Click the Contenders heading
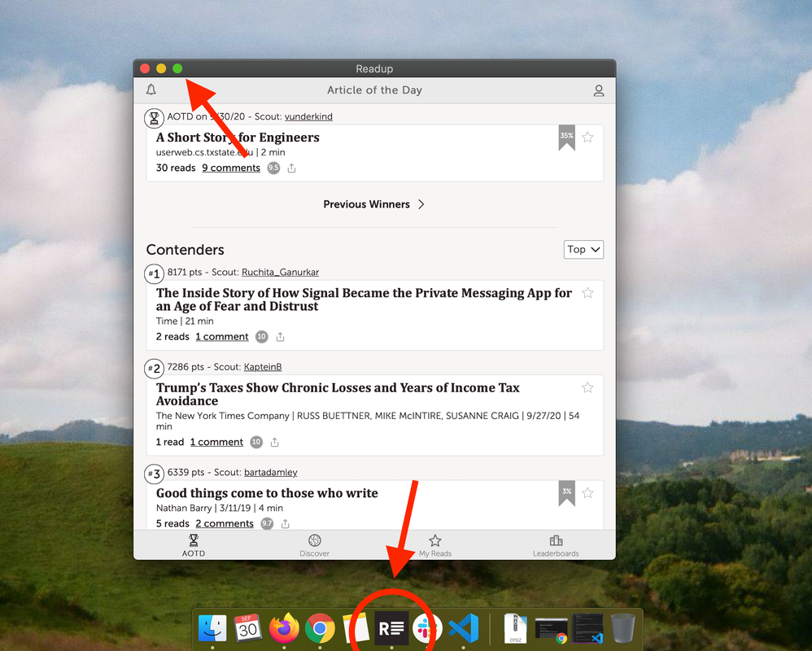This screenshot has width=812, height=651. [186, 250]
